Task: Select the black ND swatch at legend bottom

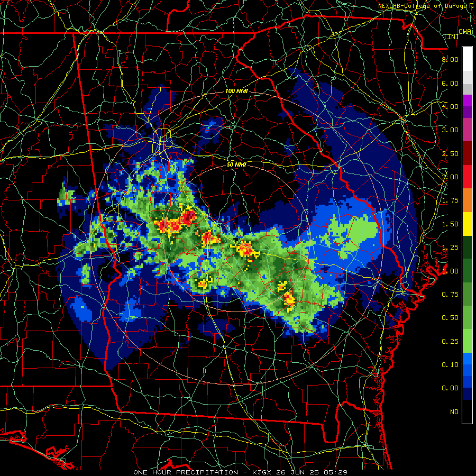Action: (x=467, y=411)
